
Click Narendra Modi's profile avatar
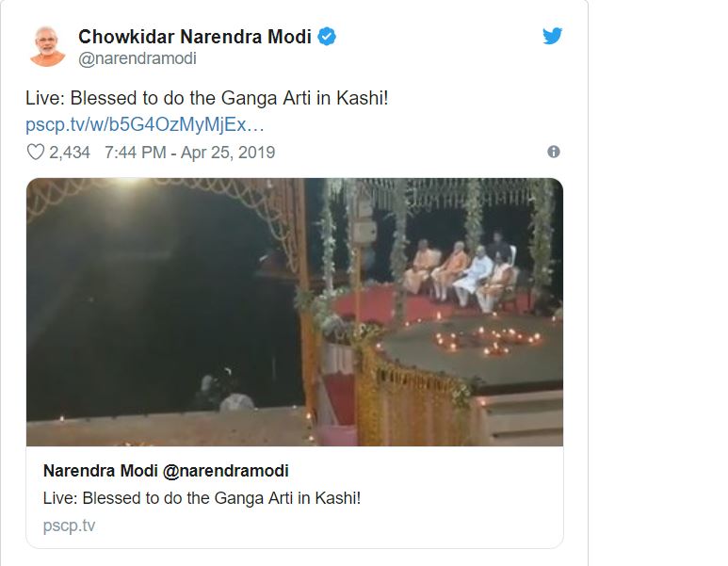coord(46,46)
